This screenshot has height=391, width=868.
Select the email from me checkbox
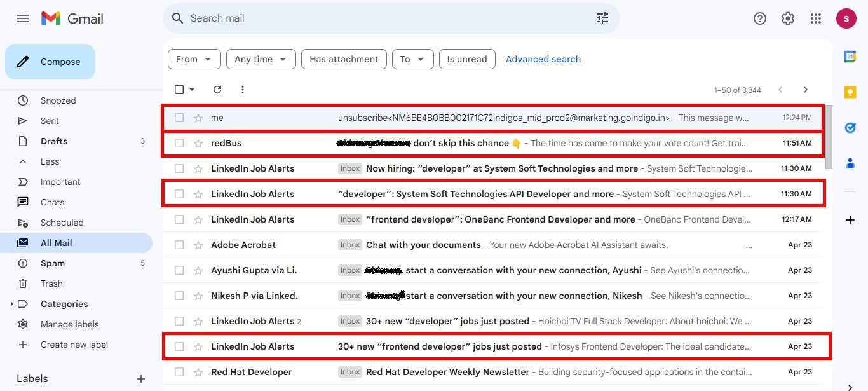179,118
